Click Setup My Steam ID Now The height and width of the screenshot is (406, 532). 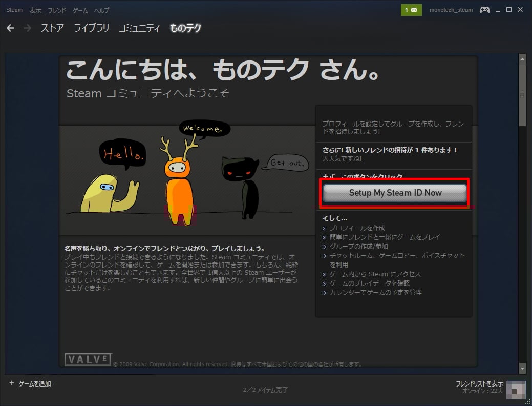[395, 193]
